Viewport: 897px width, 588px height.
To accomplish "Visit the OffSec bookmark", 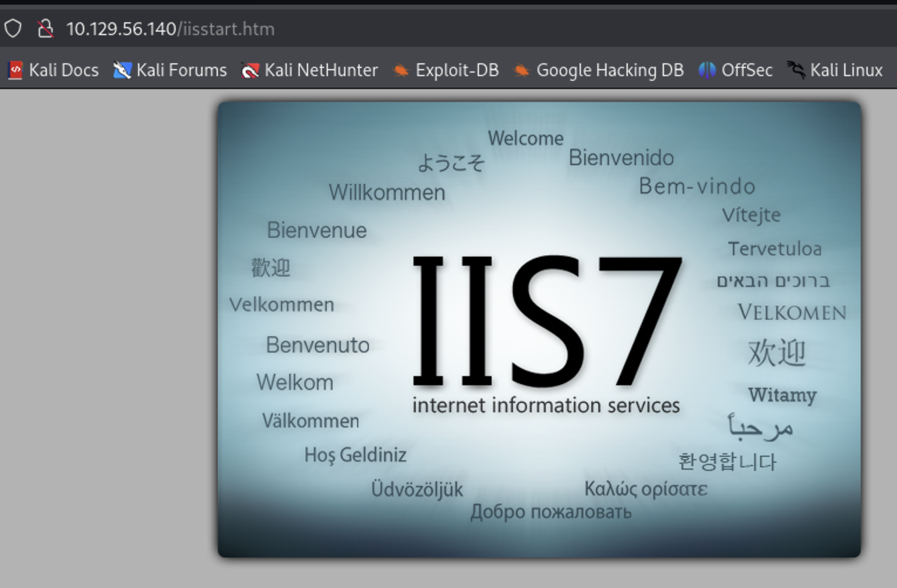I will [735, 70].
